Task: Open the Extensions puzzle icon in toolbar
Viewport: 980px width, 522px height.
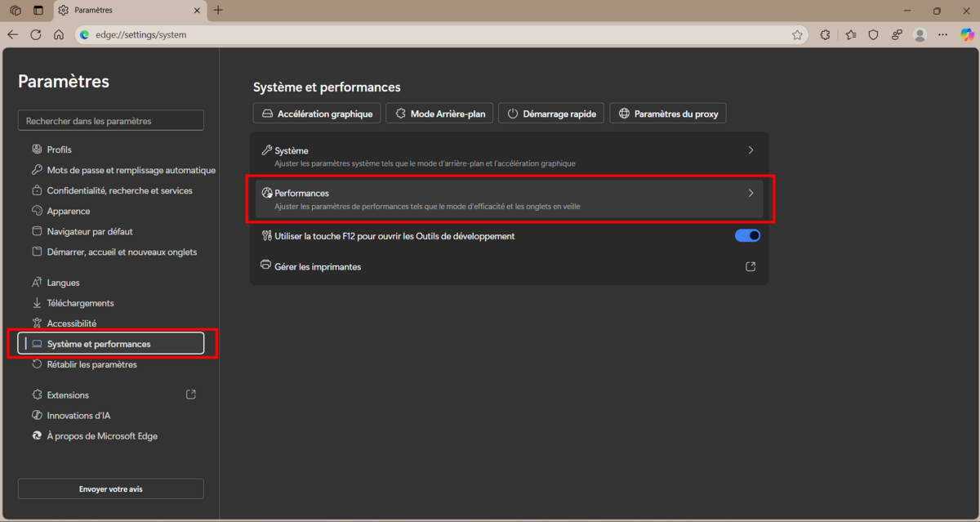Action: (x=825, y=35)
